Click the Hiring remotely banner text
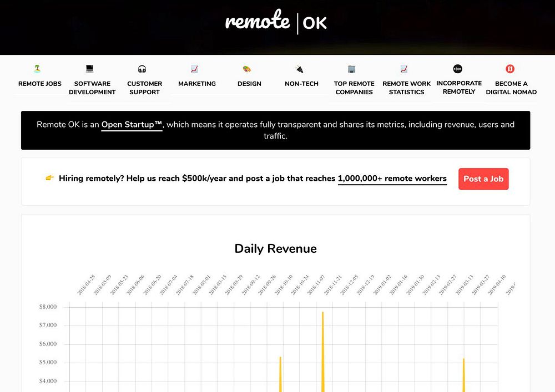555x392 pixels. tap(253, 179)
